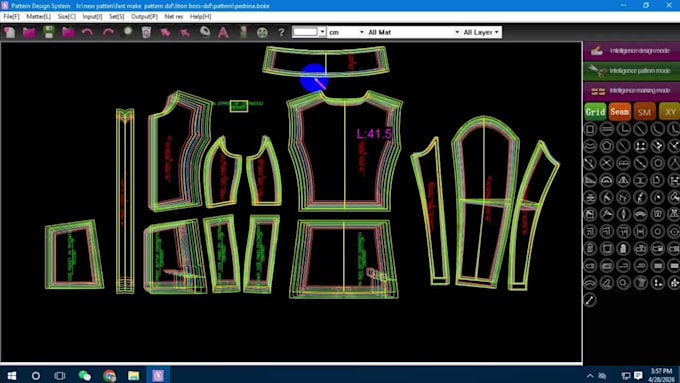
Task: Select the parallel lines tool
Action: pyautogui.click(x=607, y=129)
